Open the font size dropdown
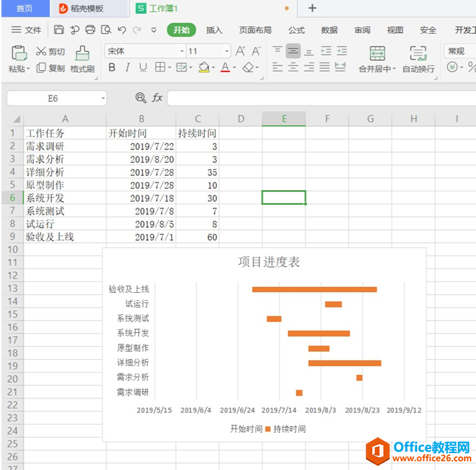This screenshot has height=470, width=476. click(x=227, y=51)
